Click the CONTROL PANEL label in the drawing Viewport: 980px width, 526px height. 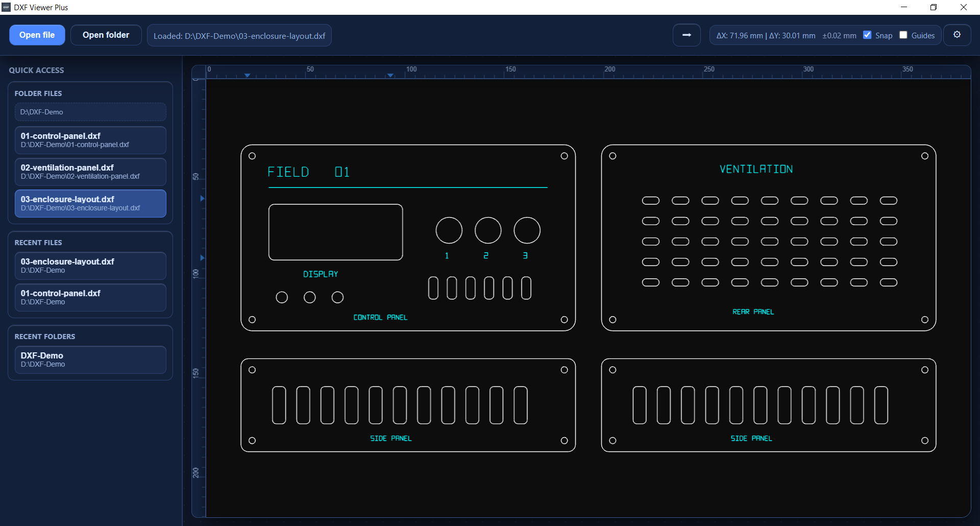click(380, 317)
